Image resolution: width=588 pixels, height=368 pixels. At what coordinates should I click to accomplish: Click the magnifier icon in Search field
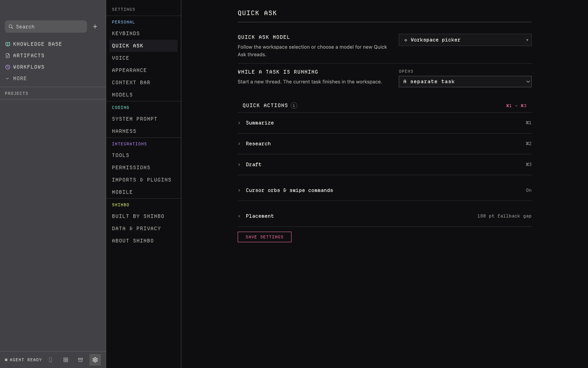click(x=11, y=27)
